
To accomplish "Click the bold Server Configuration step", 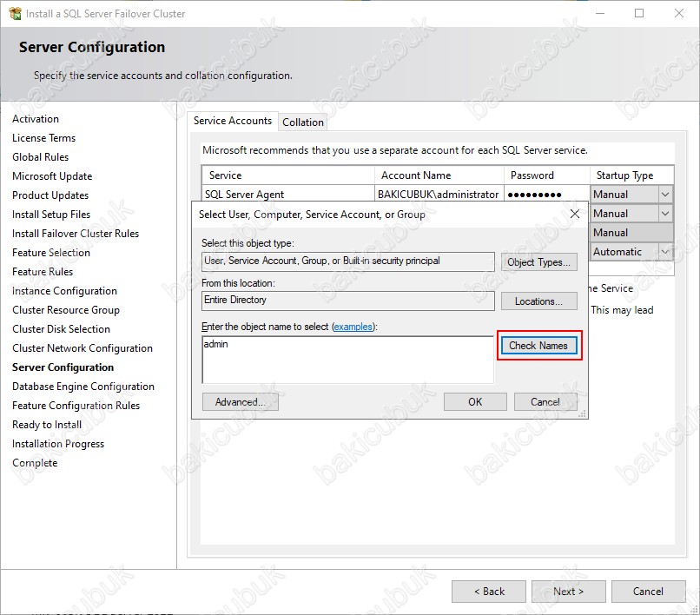I will pos(63,367).
